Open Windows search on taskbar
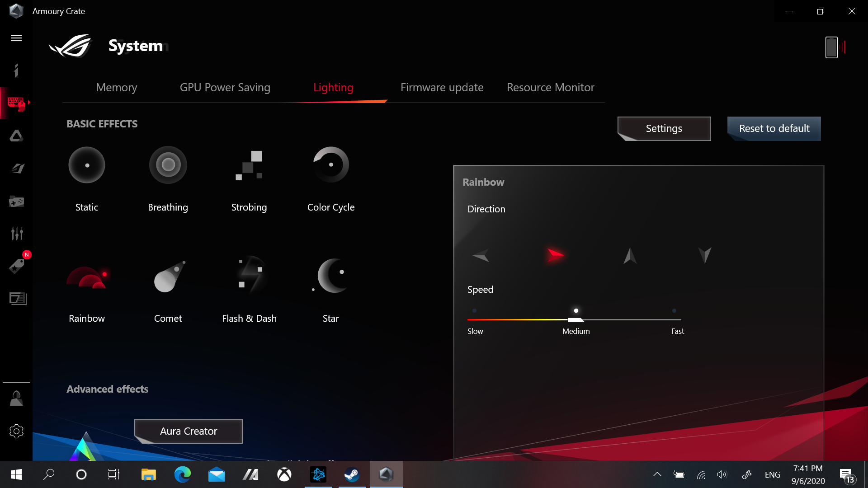Image resolution: width=868 pixels, height=488 pixels. tap(49, 474)
